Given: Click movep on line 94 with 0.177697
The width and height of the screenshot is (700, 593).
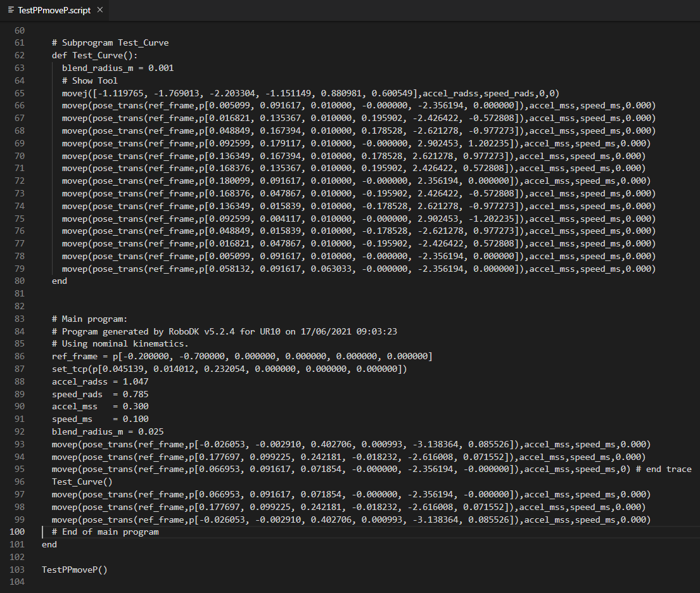Looking at the screenshot, I should point(348,457).
